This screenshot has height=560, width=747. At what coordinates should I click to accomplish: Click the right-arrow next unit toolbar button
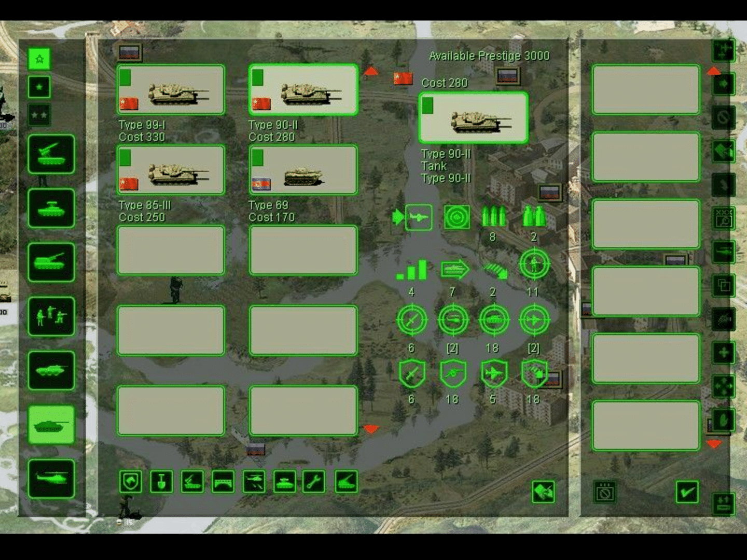723,84
